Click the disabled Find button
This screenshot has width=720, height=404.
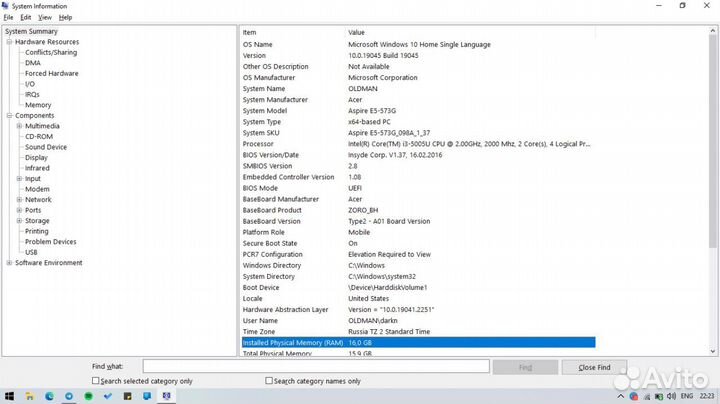tap(525, 367)
